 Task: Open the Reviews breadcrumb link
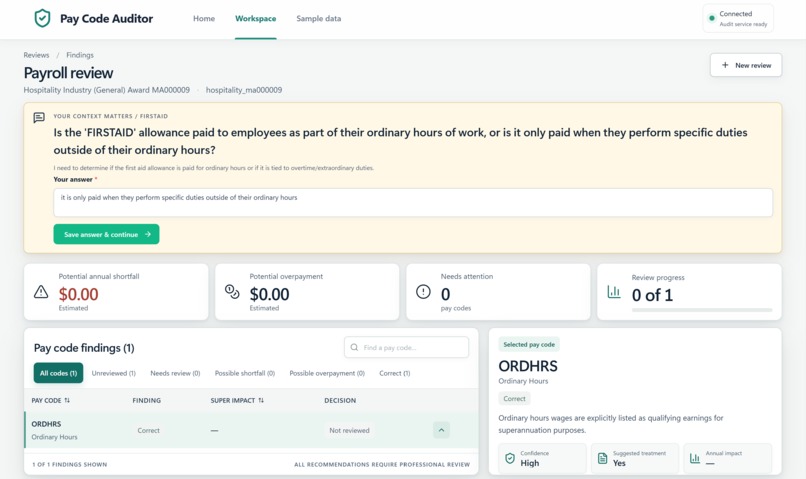tap(36, 55)
